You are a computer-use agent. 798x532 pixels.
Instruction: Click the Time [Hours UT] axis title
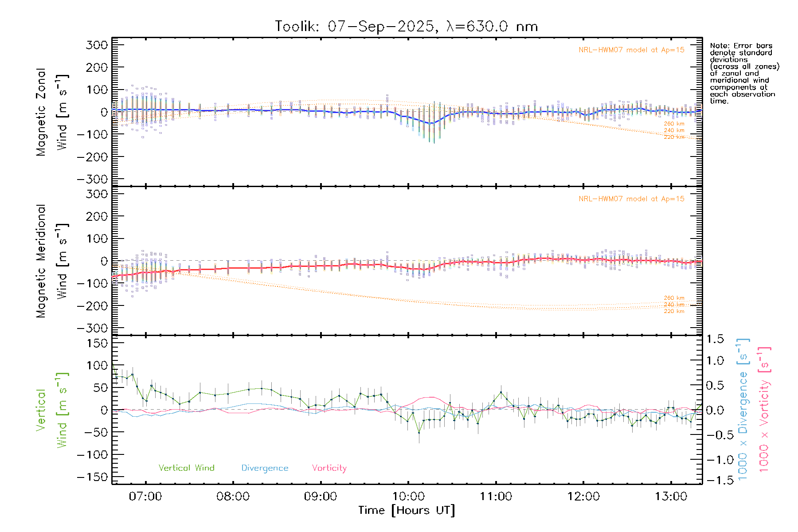(407, 510)
